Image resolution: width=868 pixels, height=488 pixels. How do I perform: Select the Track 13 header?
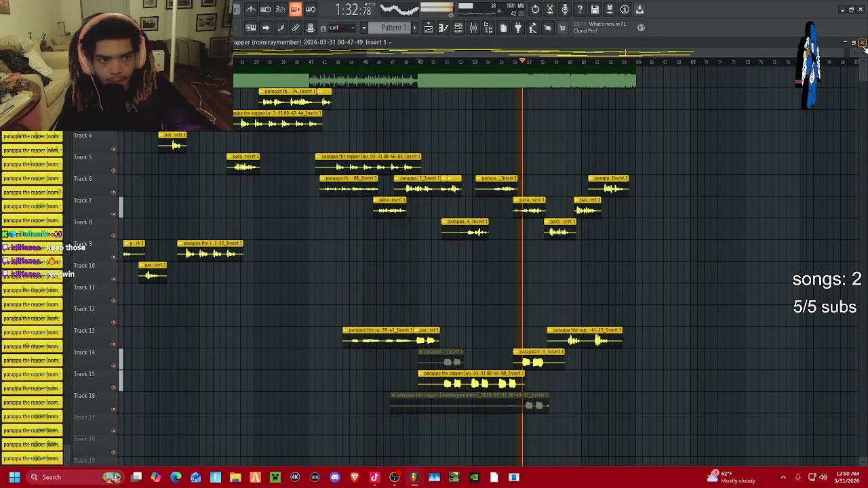tap(95, 336)
